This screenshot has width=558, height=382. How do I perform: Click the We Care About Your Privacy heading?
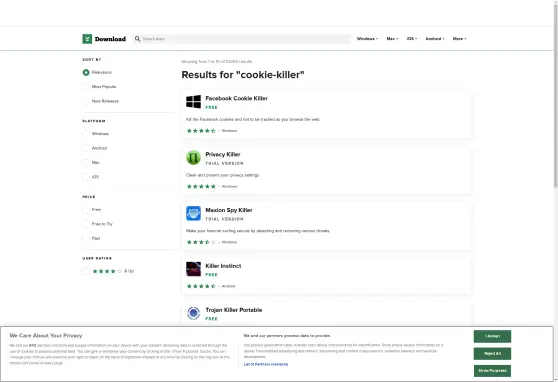point(46,336)
